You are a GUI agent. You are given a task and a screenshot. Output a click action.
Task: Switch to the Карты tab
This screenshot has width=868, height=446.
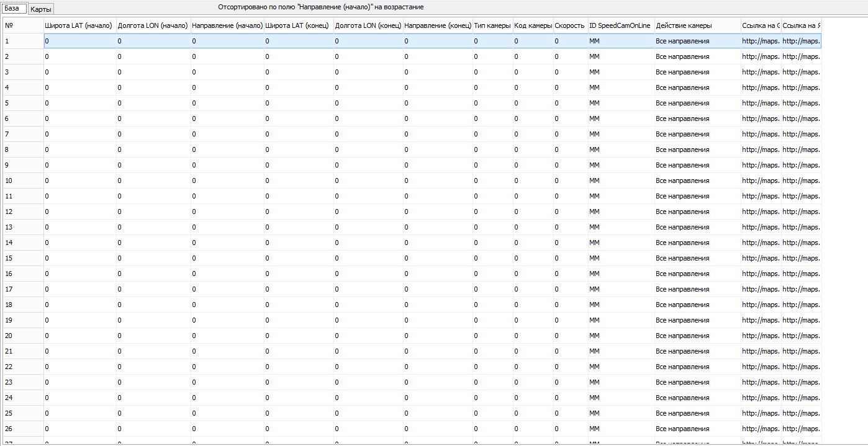(42, 9)
